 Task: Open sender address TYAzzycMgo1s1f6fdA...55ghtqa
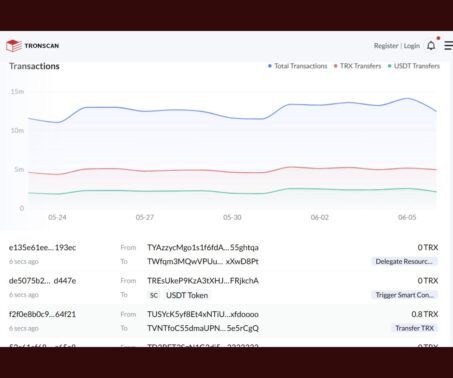click(203, 247)
